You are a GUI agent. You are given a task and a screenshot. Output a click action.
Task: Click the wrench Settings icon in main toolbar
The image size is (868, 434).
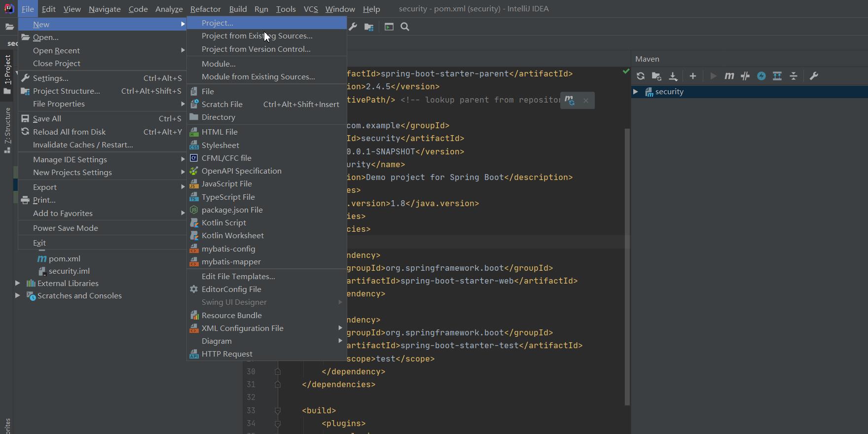[x=353, y=27]
